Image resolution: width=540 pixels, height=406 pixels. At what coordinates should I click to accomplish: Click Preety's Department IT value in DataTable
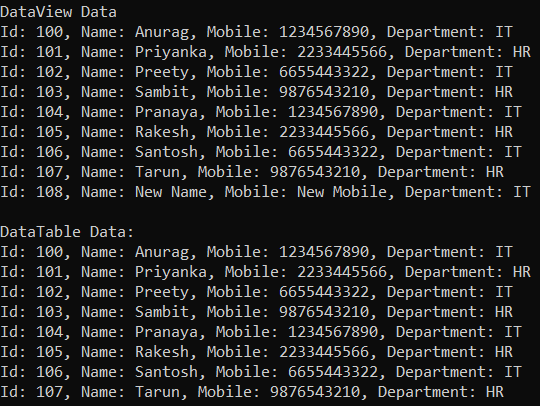pos(504,292)
